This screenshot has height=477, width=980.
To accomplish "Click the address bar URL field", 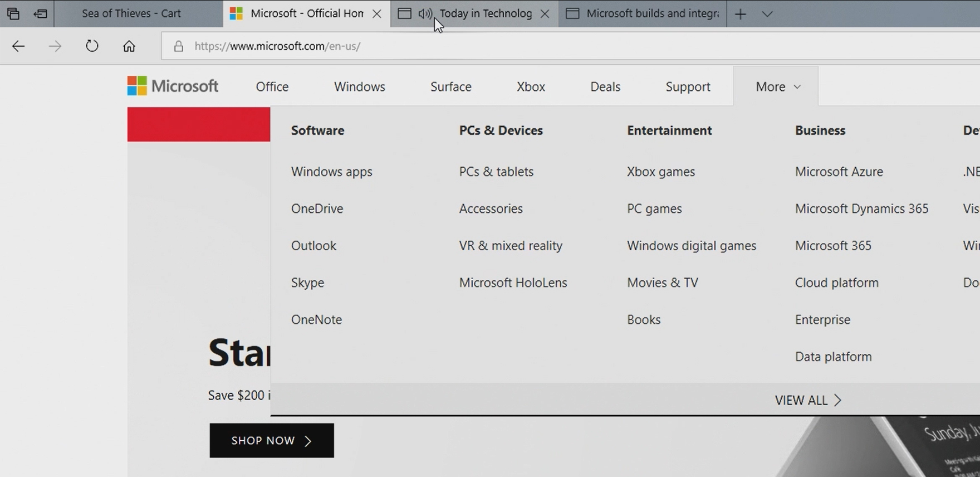I will click(x=571, y=46).
